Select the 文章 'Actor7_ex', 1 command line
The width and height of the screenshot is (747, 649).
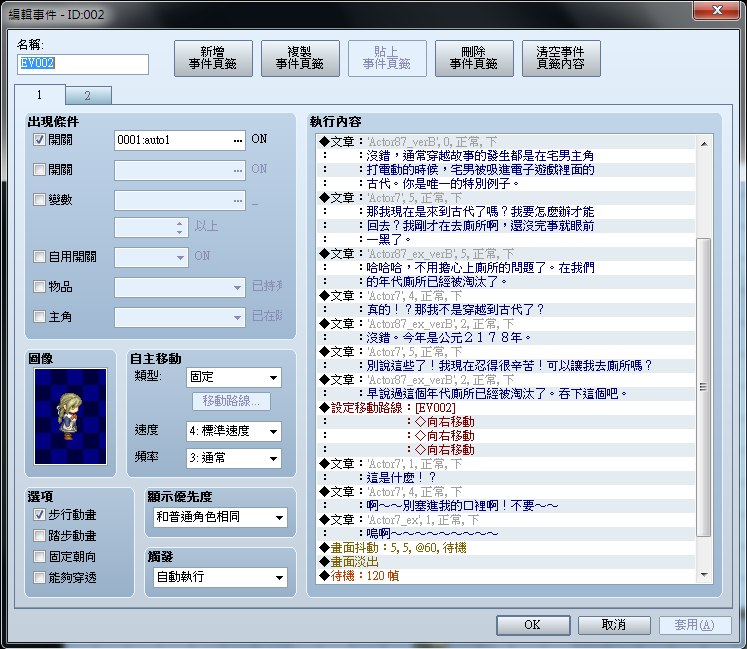click(506, 520)
